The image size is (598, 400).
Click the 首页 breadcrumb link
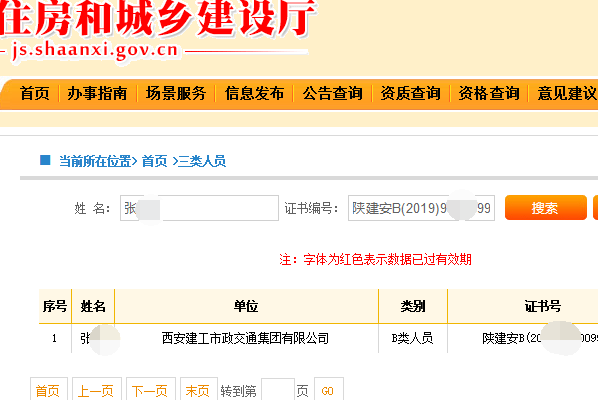pos(154,161)
